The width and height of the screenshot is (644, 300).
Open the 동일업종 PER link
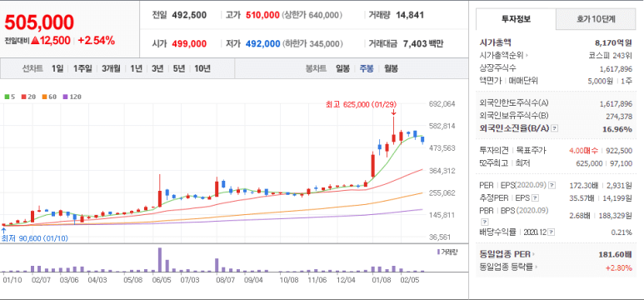[505, 254]
